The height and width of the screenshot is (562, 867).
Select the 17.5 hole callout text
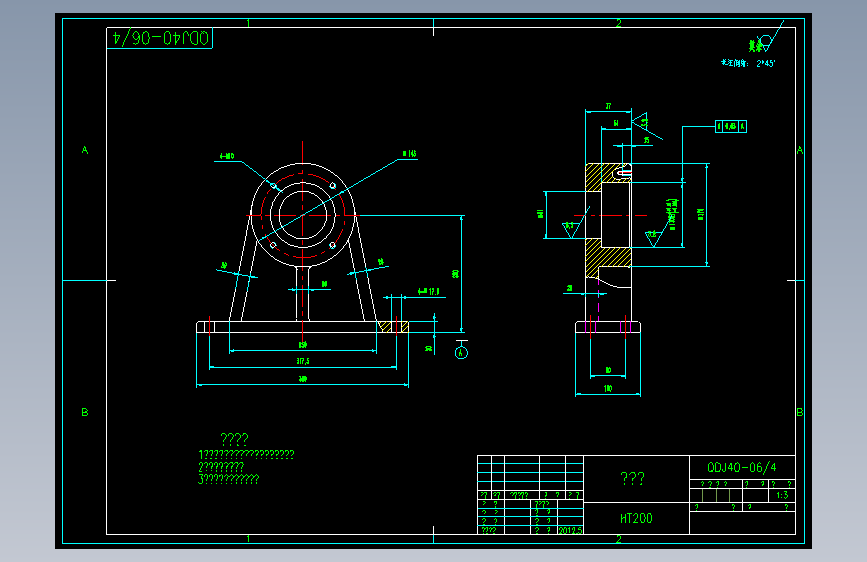429,292
